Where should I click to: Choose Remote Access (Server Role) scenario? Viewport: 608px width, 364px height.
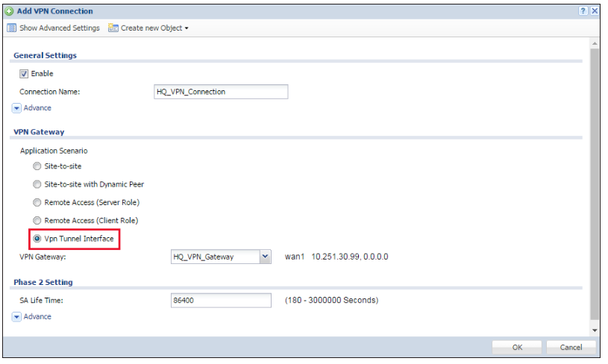37,202
